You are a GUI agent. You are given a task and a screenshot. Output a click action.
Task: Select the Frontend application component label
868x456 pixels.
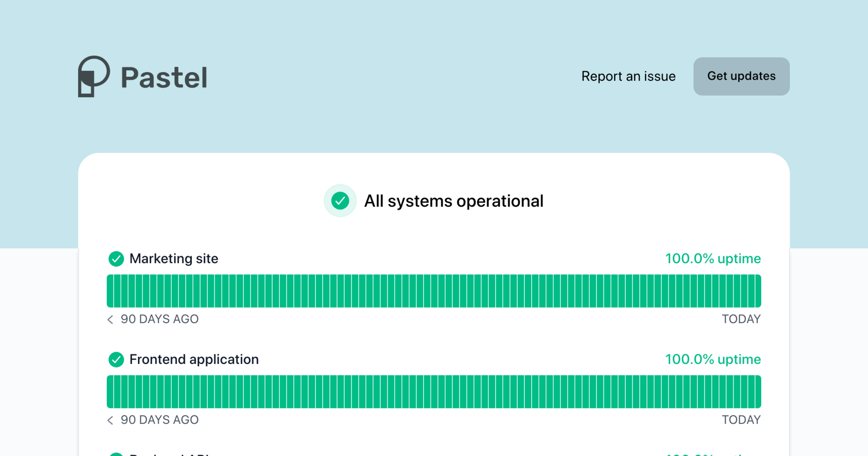[x=194, y=359]
